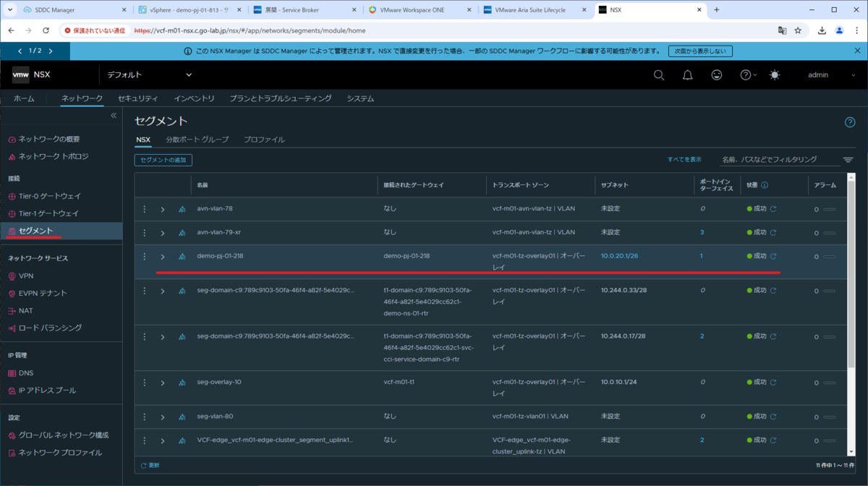The width and height of the screenshot is (868, 486).
Task: Click the browser translate page icon
Action: tap(782, 30)
